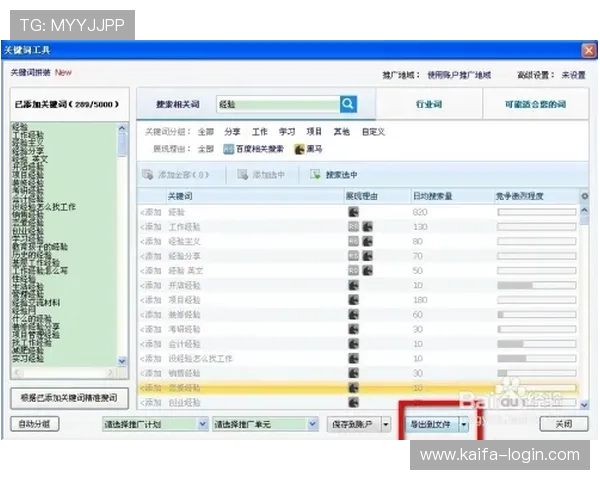Select keyword group 分享

232,132
